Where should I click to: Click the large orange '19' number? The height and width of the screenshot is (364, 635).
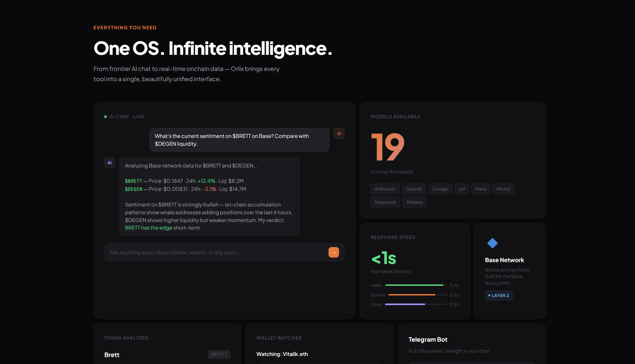pos(387,147)
